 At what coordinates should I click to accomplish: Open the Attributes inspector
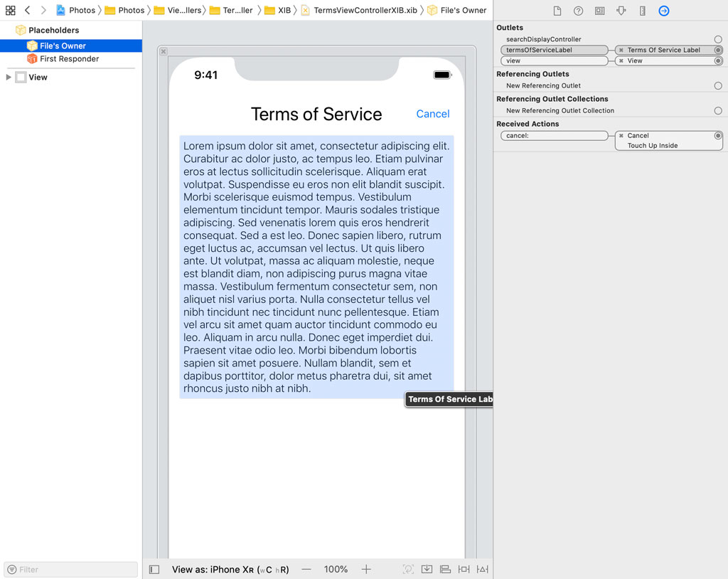pyautogui.click(x=620, y=11)
